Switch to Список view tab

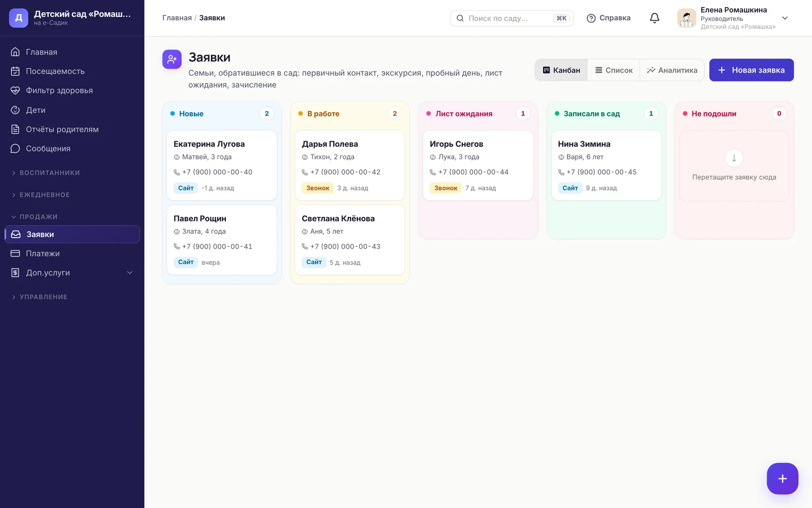coord(614,70)
